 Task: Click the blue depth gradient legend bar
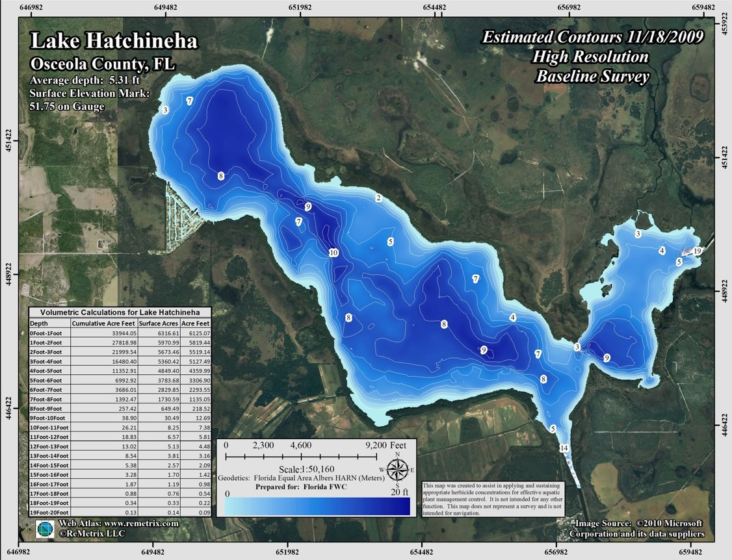(x=318, y=505)
